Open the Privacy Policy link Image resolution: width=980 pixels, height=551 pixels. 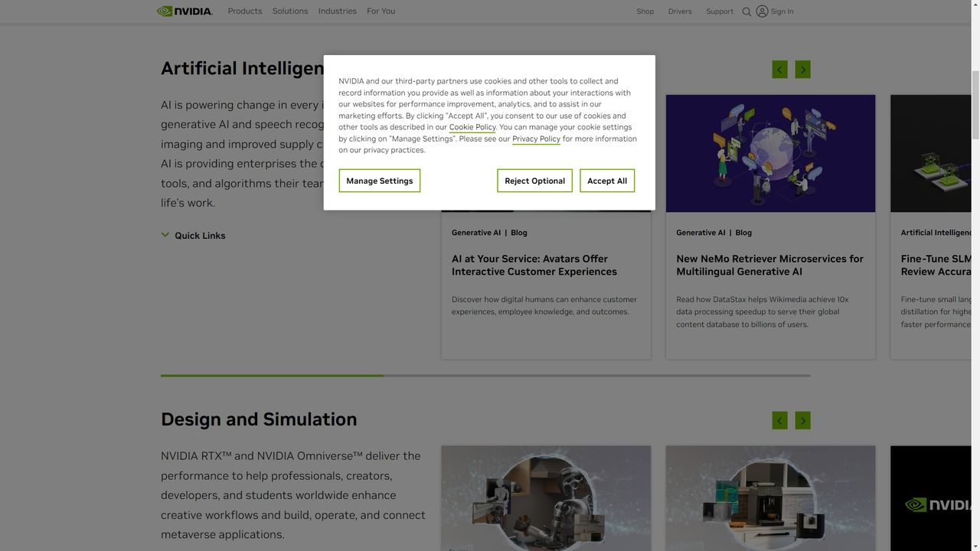(x=536, y=139)
